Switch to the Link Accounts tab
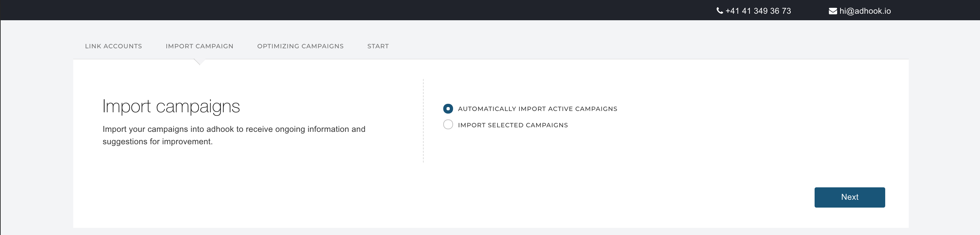 [x=113, y=46]
